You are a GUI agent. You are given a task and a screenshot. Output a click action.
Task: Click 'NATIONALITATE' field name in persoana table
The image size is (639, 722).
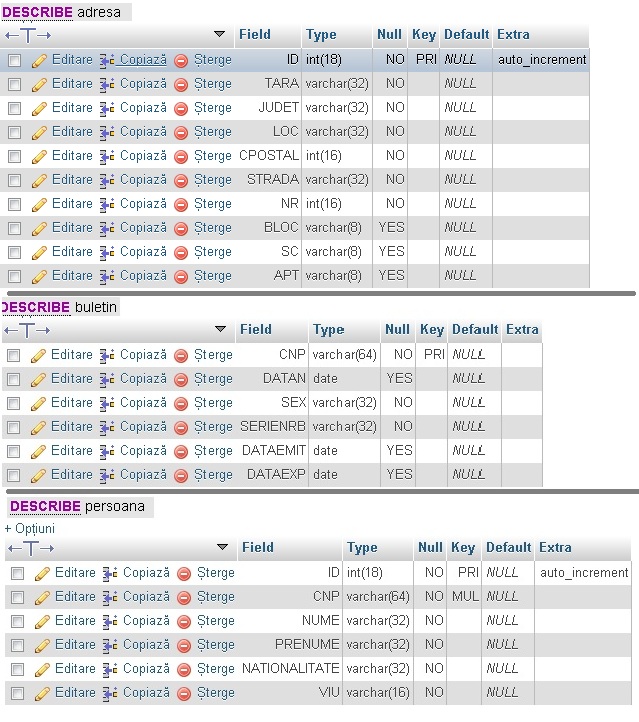(x=290, y=669)
